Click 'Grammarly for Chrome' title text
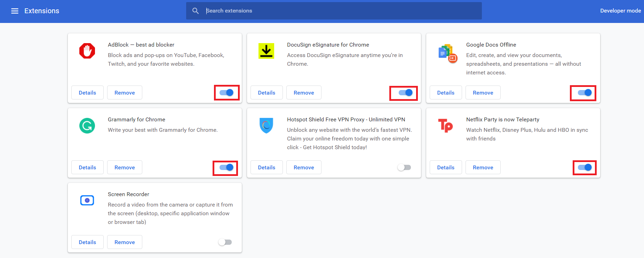644x258 pixels. coord(136,120)
